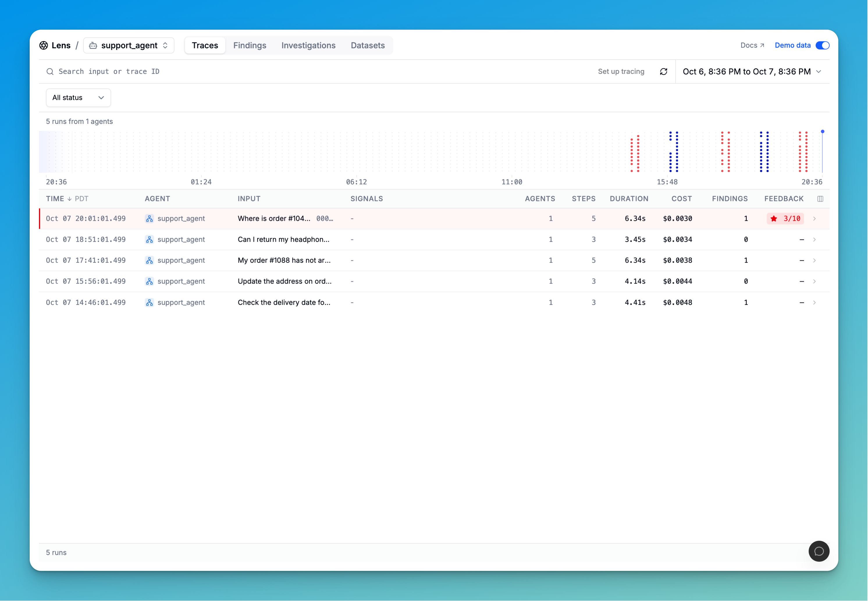This screenshot has width=868, height=601.
Task: Click input 'Check the delivery date fo...'
Action: point(284,302)
